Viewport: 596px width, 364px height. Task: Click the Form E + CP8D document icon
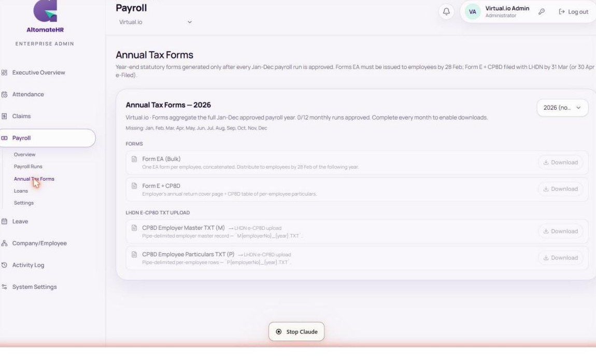coord(134,185)
